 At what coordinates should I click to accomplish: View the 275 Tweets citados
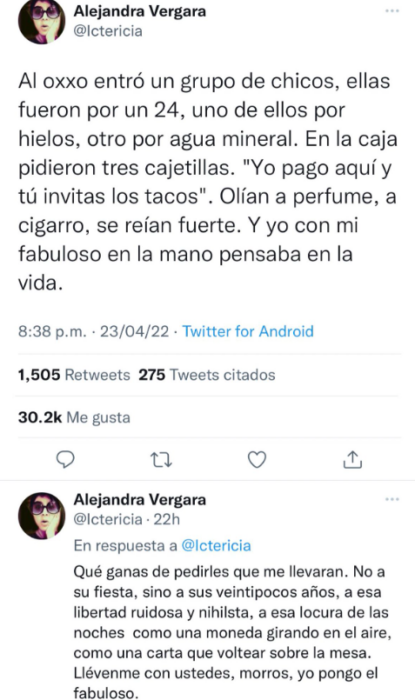207,375
